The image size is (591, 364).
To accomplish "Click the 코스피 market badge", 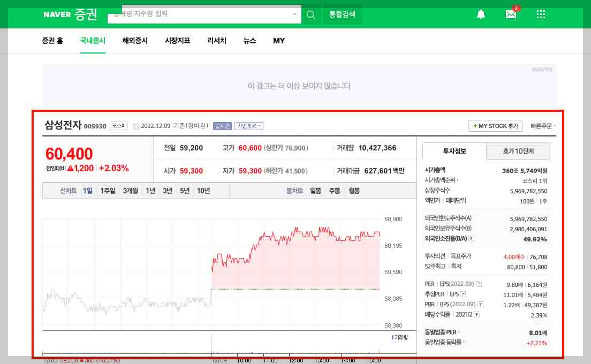I will (x=119, y=125).
